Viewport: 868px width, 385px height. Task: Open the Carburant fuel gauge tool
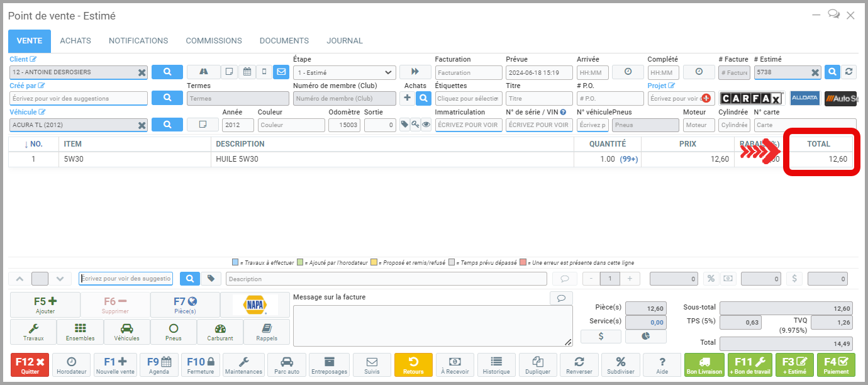(220, 332)
